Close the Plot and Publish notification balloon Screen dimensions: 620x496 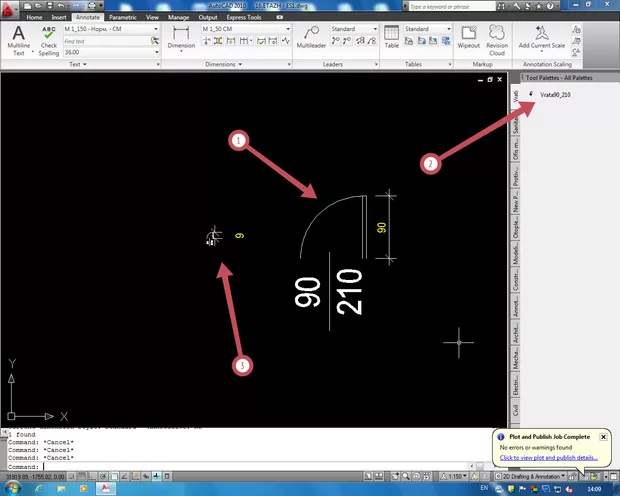coord(603,437)
